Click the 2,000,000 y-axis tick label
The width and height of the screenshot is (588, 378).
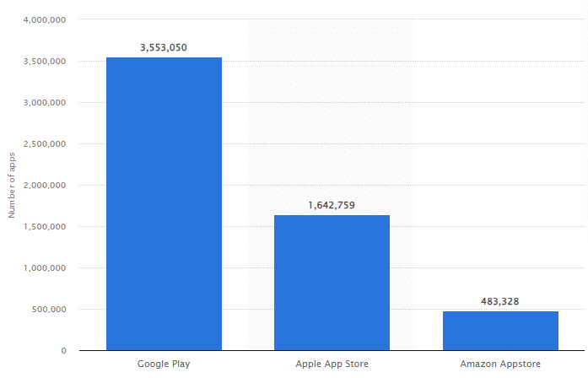(45, 186)
